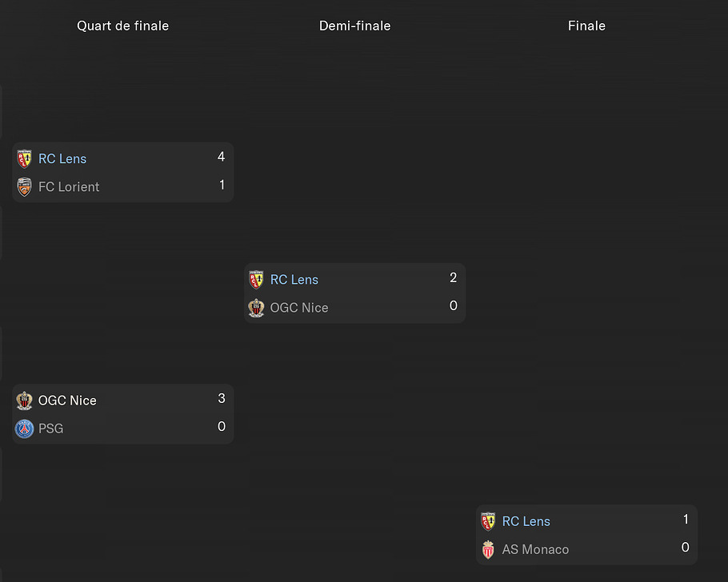Click the AS Monaco club crest
The width and height of the screenshot is (728, 582).
(488, 549)
